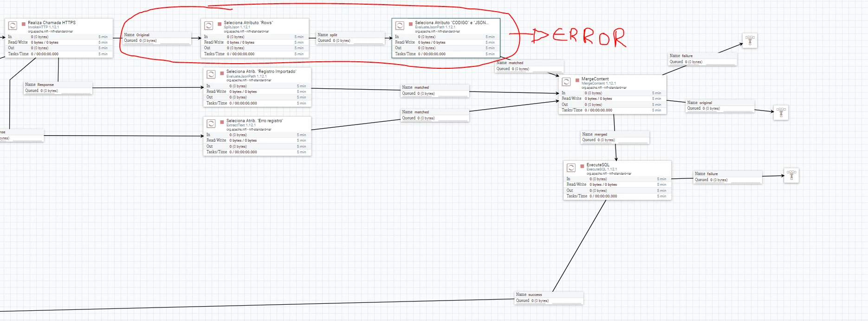Click the 'ExtractText 1.12.1' type label
868x321 pixels.
coord(241,125)
